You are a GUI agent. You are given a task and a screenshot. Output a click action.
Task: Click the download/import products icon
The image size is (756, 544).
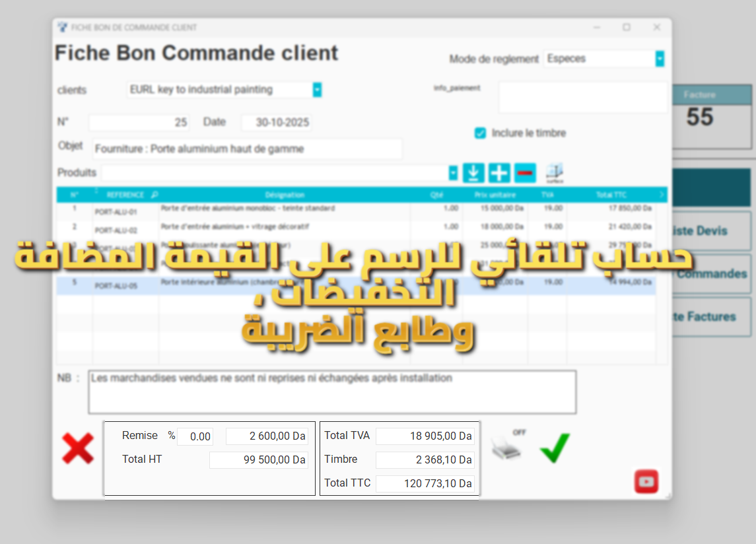tap(473, 172)
